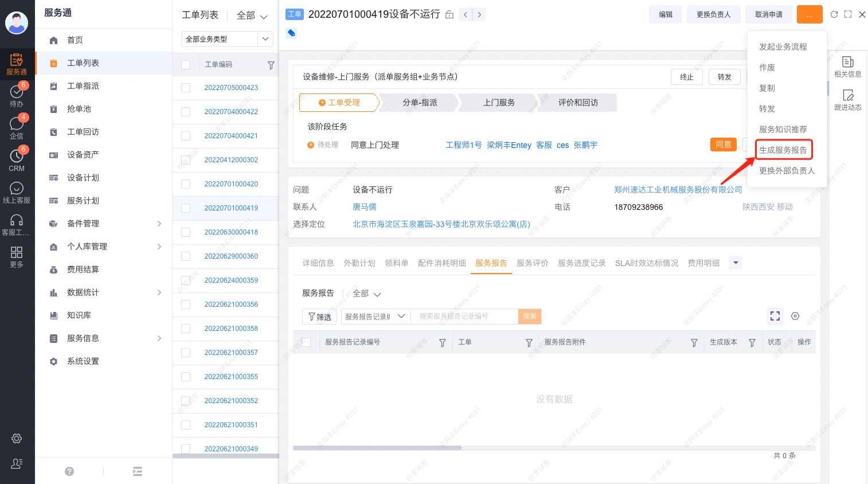Click the orange 同意 button
The height and width of the screenshot is (484, 868).
(723, 145)
